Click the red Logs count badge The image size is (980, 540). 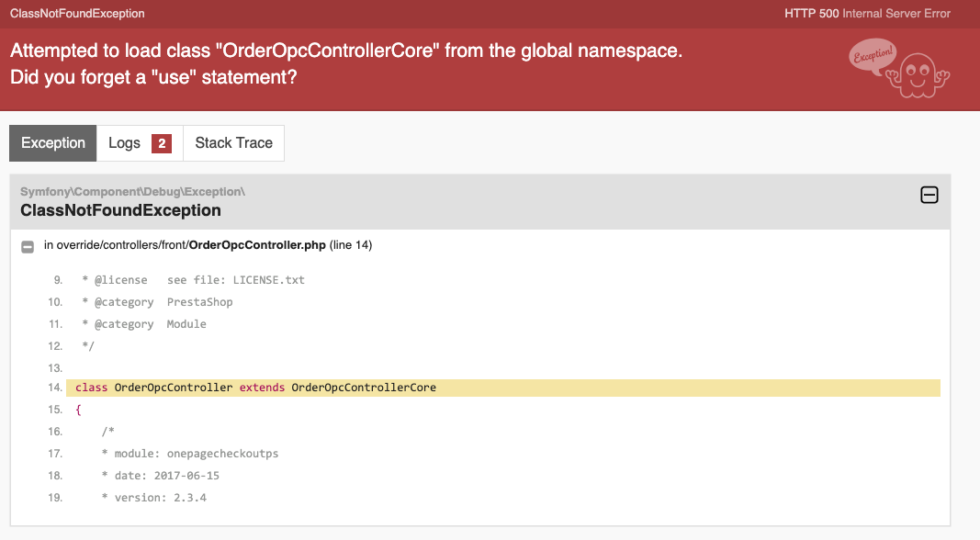click(x=162, y=144)
